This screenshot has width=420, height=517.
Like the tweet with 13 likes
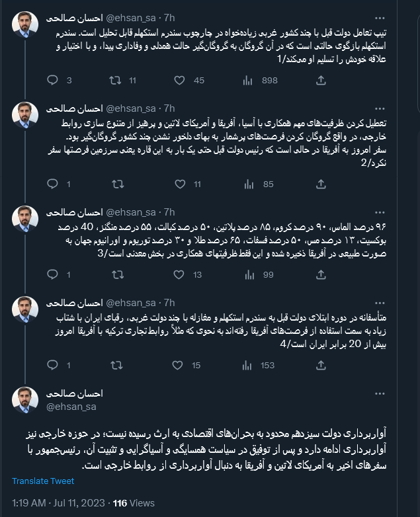(181, 274)
